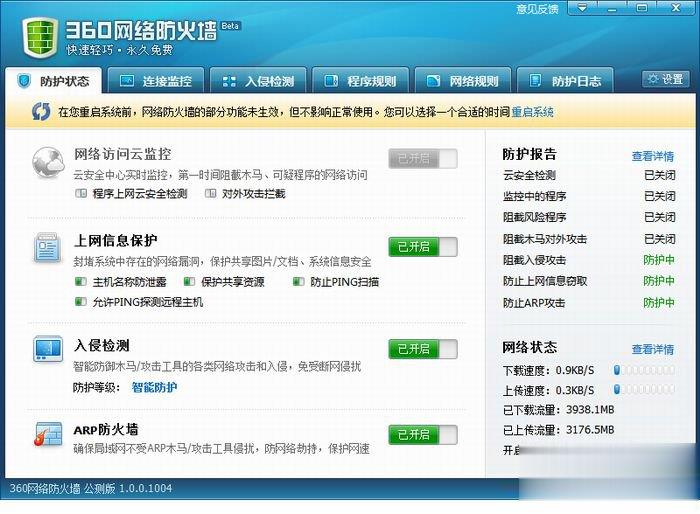Toggle the 网络访问云监控 switch
Screen dimensions: 700x514
pyautogui.click(x=423, y=159)
